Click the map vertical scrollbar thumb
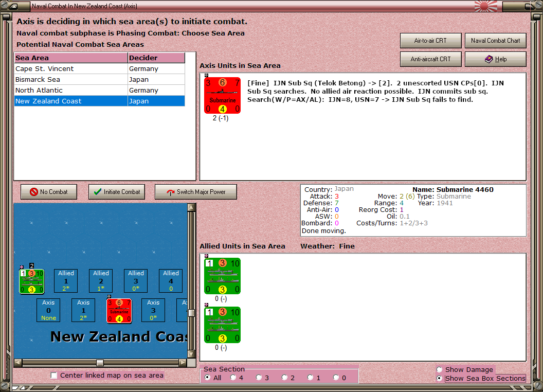543x392 pixels. 191,313
